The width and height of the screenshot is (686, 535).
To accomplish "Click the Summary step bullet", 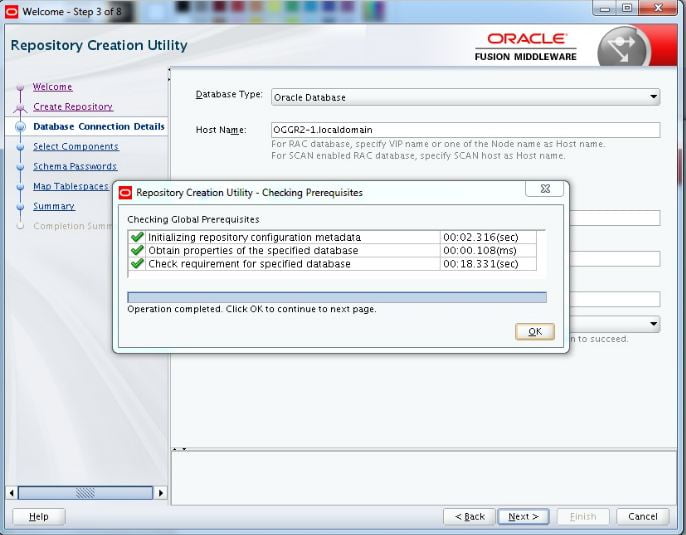I will (20, 206).
